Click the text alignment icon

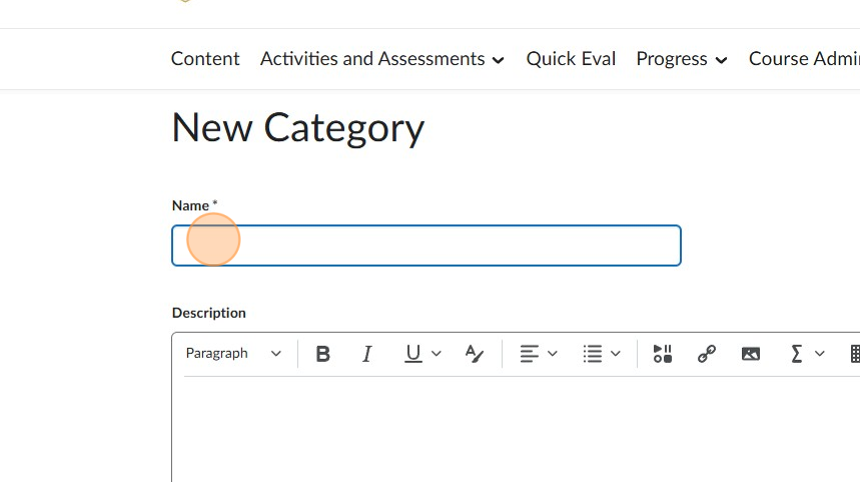(529, 354)
